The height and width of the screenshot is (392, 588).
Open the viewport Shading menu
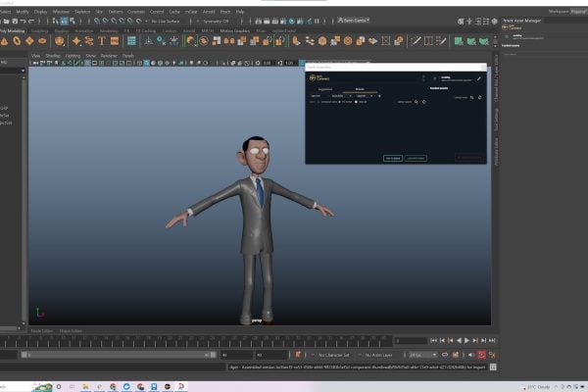coord(53,56)
